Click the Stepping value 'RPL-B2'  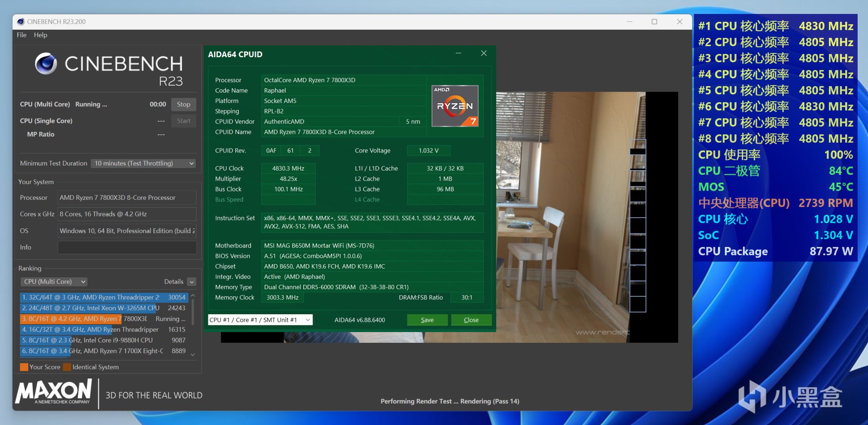(274, 111)
